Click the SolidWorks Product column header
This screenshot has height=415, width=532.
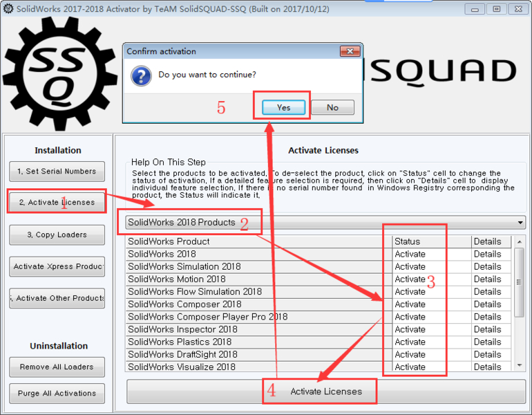coord(259,241)
